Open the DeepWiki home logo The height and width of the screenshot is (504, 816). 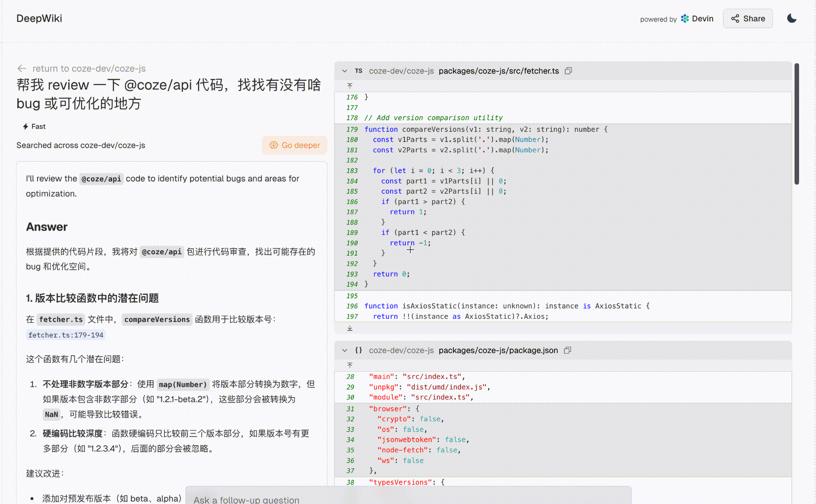(x=39, y=18)
